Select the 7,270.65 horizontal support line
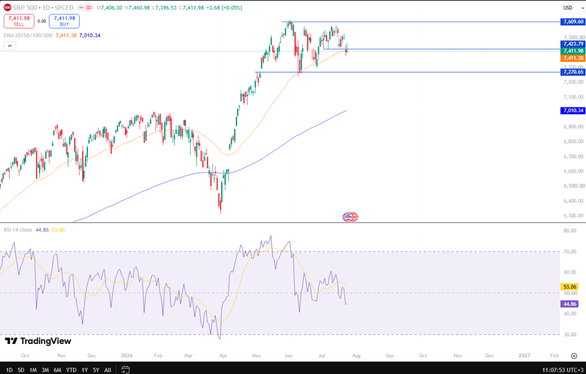 coord(407,72)
